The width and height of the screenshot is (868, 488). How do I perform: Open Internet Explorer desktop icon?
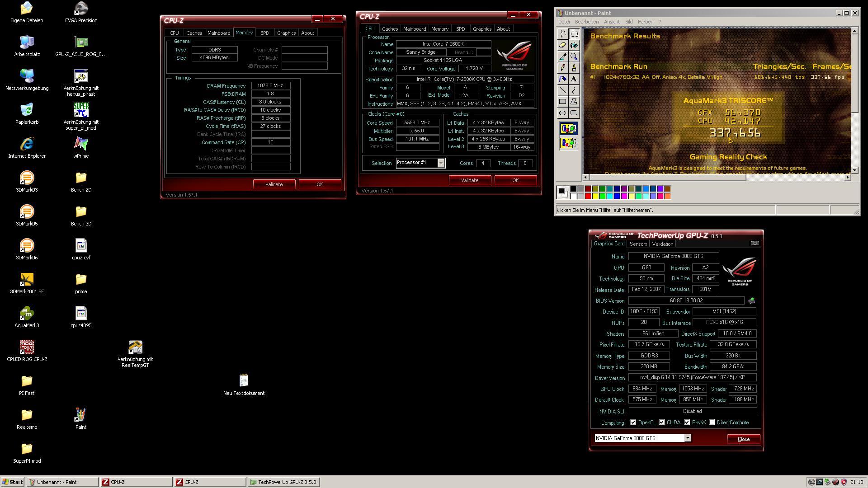[x=27, y=147]
